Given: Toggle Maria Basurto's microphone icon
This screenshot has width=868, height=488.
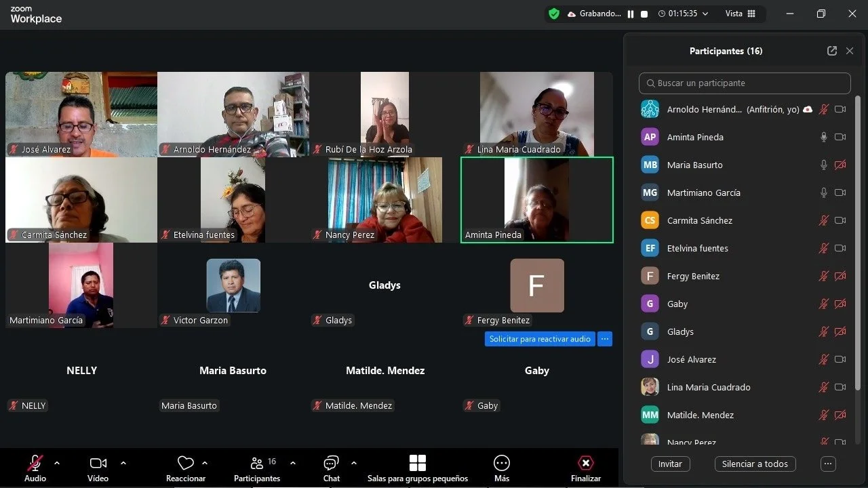Looking at the screenshot, I should [824, 165].
